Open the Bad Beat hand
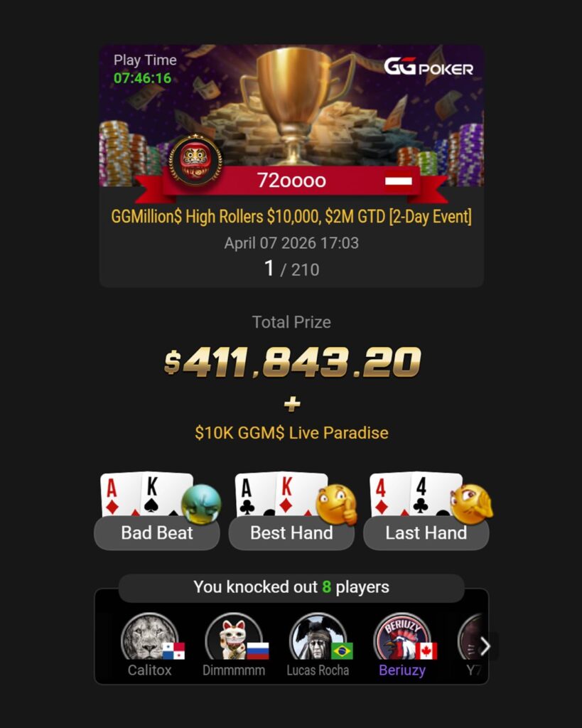 coord(157,533)
